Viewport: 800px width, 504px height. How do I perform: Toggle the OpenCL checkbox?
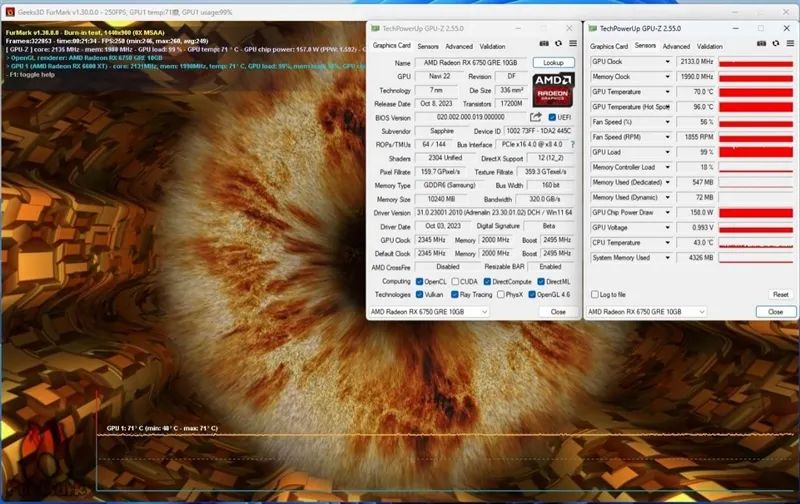pyautogui.click(x=419, y=282)
